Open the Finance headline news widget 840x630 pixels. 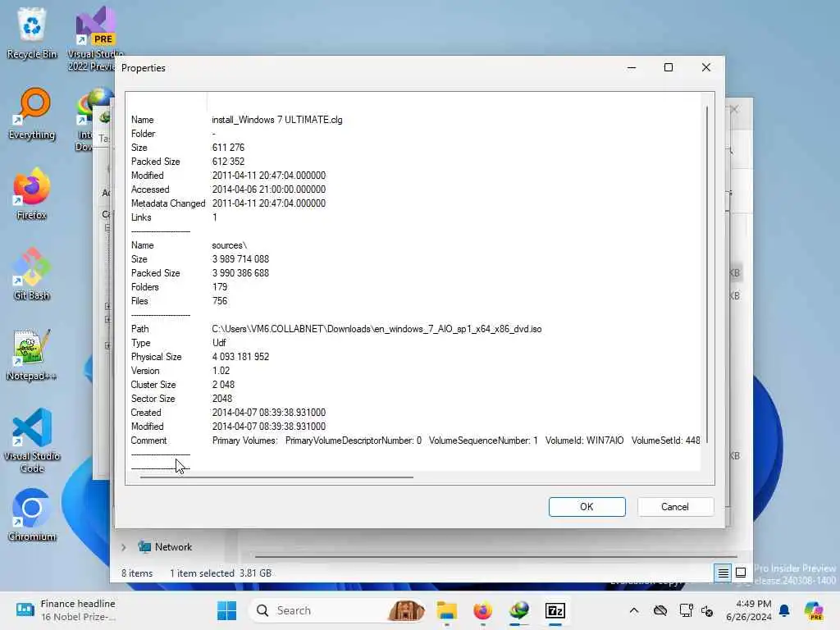66,610
